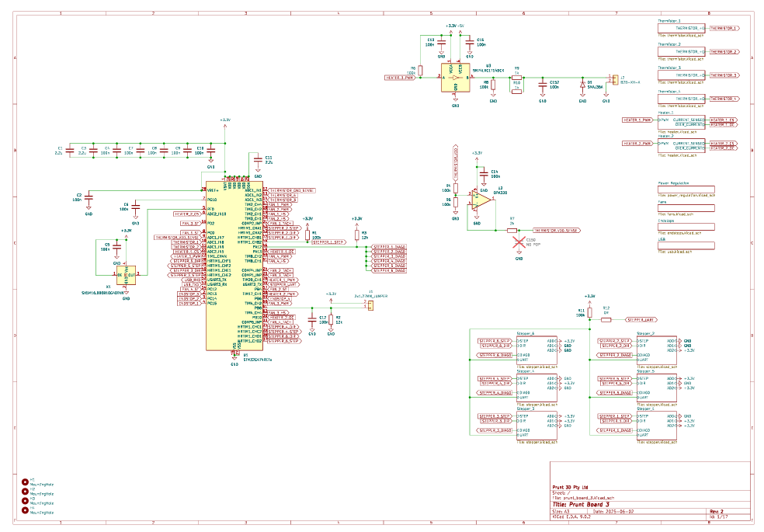Select capacitor C5 above the oscillator
764x532 pixels.
pos(117,247)
